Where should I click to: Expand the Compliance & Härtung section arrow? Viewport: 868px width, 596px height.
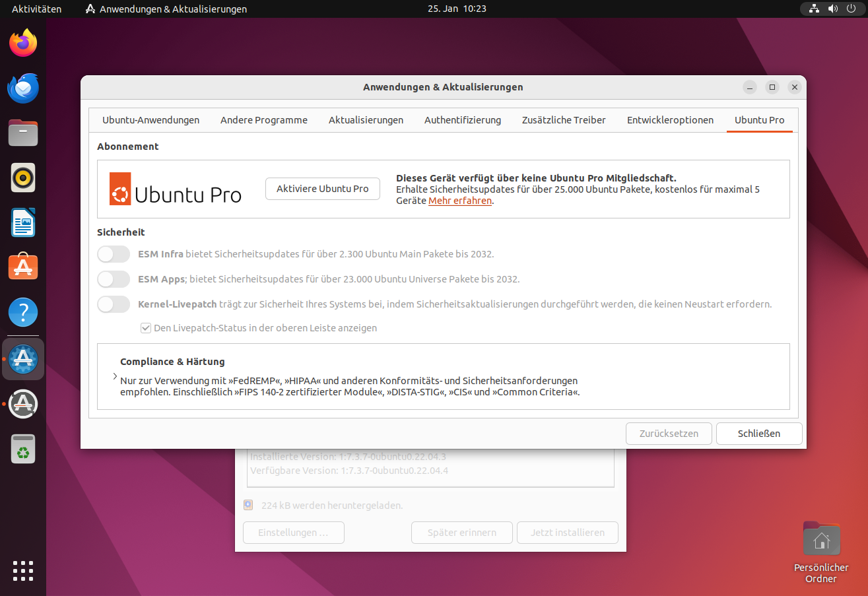pyautogui.click(x=115, y=377)
